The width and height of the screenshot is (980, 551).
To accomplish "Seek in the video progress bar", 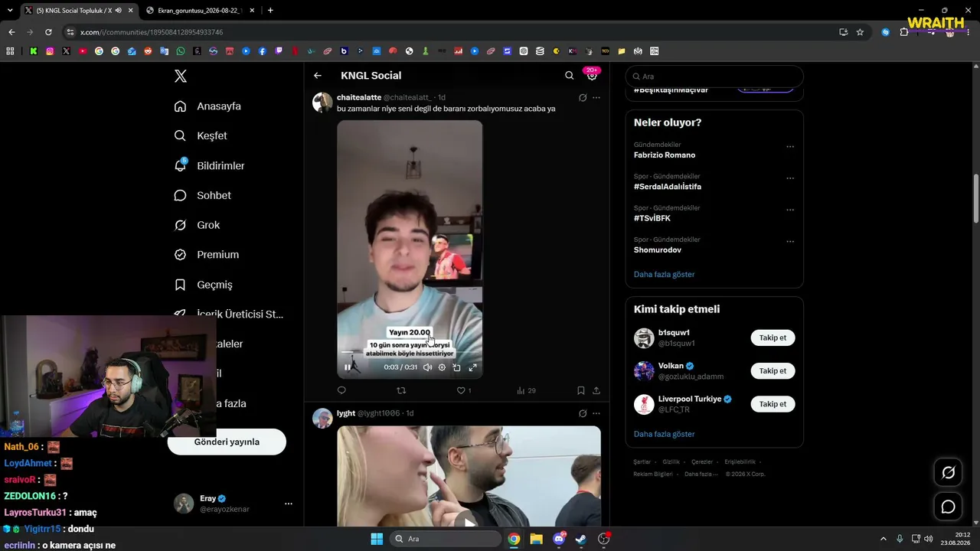I will [410, 353].
